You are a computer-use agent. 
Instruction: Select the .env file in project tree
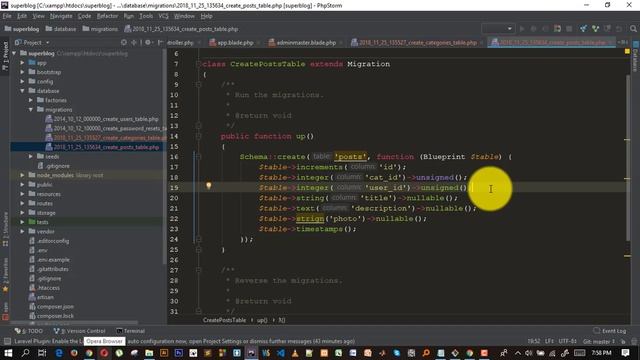click(x=38, y=250)
